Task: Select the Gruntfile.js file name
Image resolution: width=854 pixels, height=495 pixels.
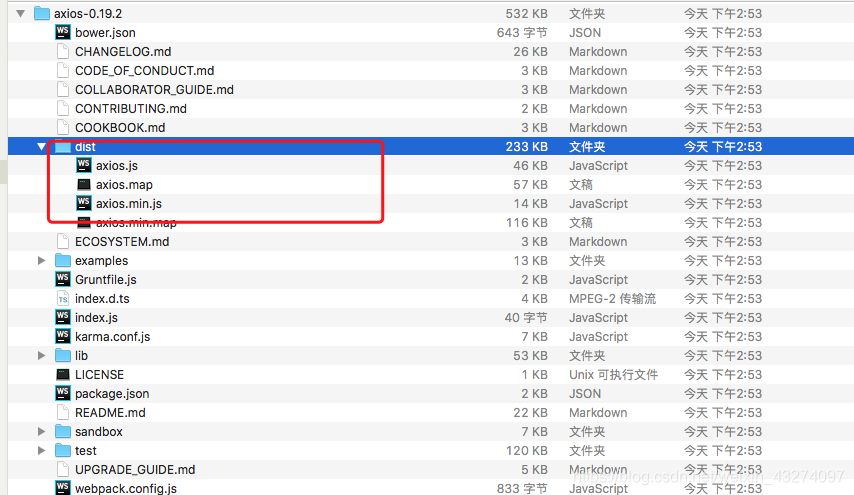Action: point(106,280)
